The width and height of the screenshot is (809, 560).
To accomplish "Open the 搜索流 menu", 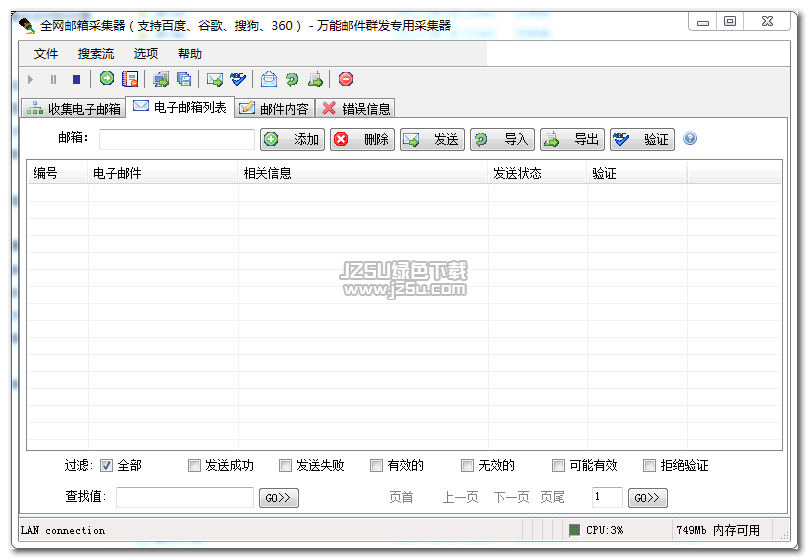I will (x=96, y=54).
